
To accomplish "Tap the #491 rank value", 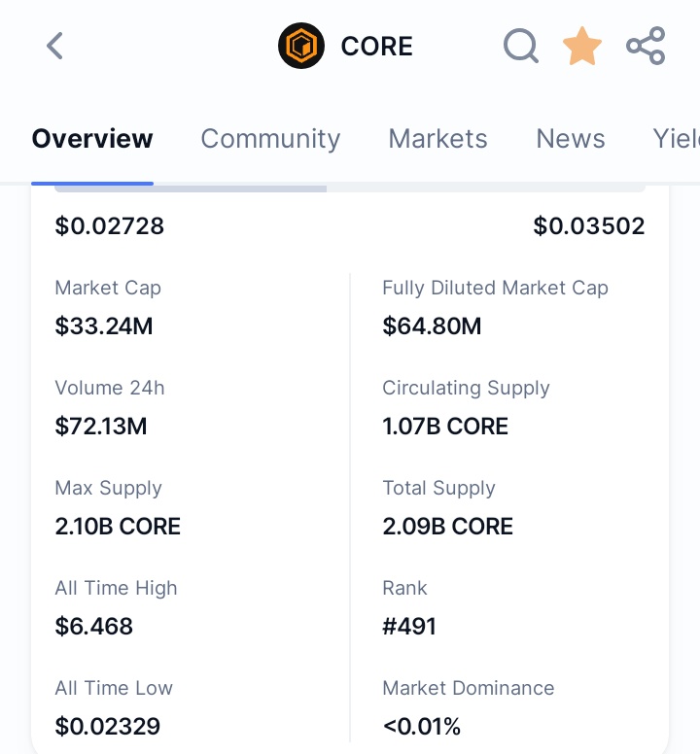I will tap(409, 626).
